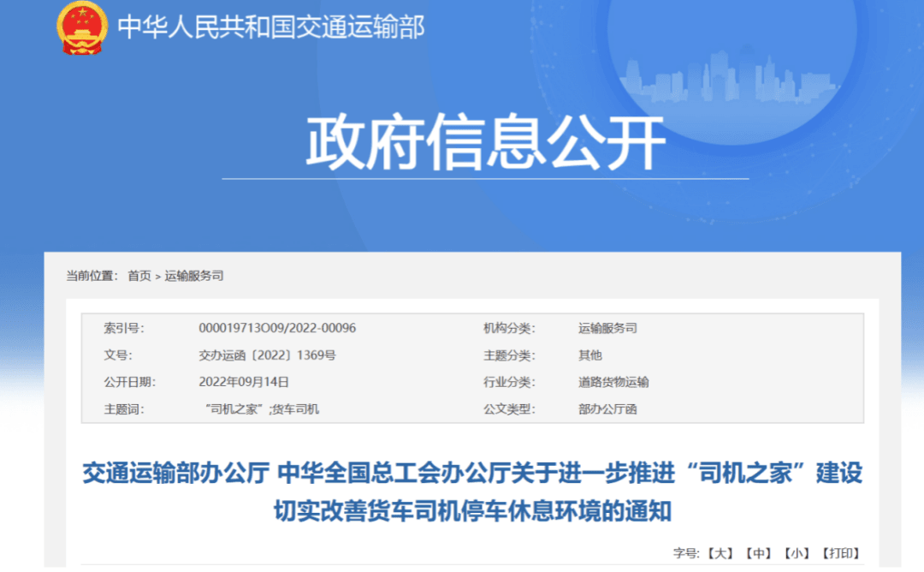Open 运输服务司 in the breadcrumb
This screenshot has height=572, width=924.
click(x=194, y=276)
